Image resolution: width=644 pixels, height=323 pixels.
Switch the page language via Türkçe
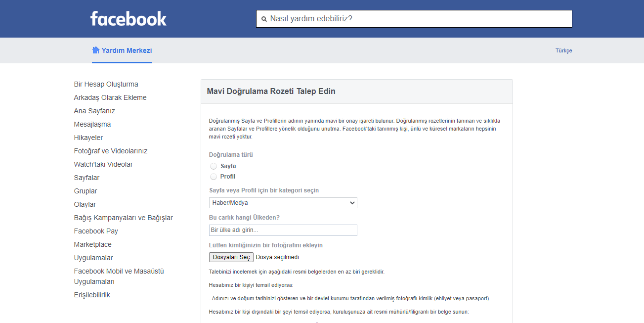(563, 50)
